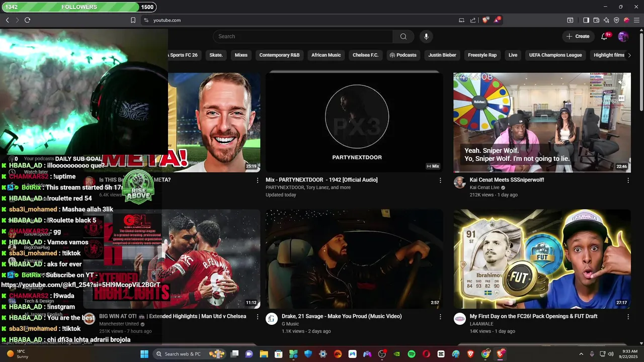Bookmark this page with the bookmark icon
This screenshot has height=362, width=644.
coord(133,20)
